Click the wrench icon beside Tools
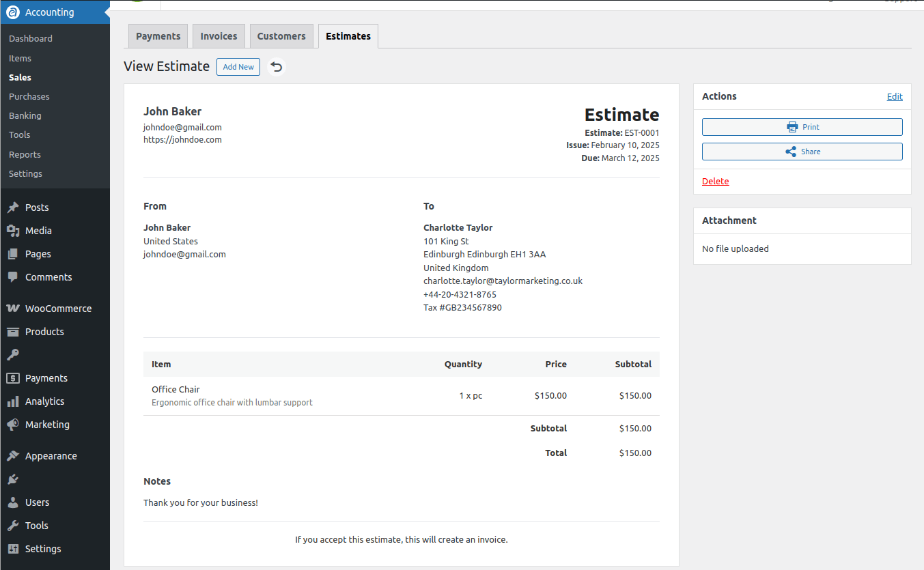Image resolution: width=924 pixels, height=570 pixels. click(x=13, y=526)
